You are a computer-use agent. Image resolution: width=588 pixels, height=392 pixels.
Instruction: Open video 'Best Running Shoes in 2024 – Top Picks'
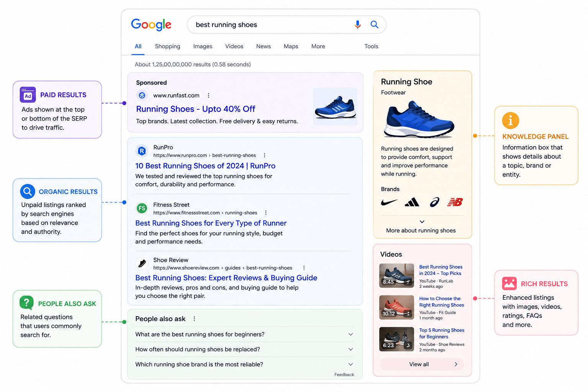[x=441, y=270]
